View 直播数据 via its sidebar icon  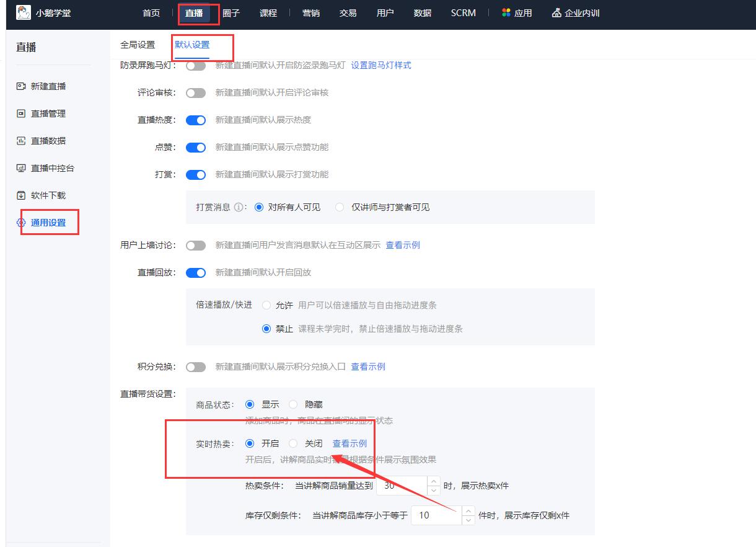click(x=19, y=141)
